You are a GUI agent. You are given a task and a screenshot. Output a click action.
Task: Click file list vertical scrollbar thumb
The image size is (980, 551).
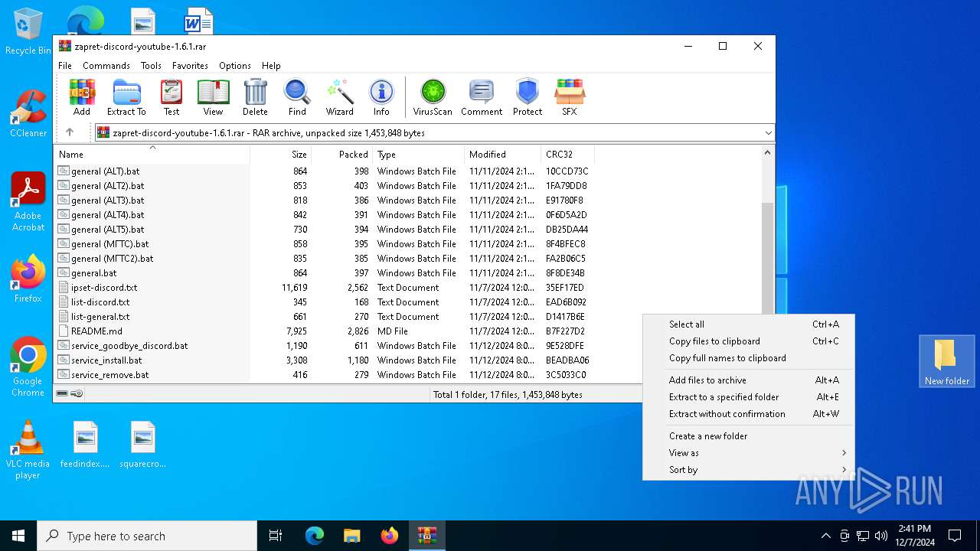768,259
